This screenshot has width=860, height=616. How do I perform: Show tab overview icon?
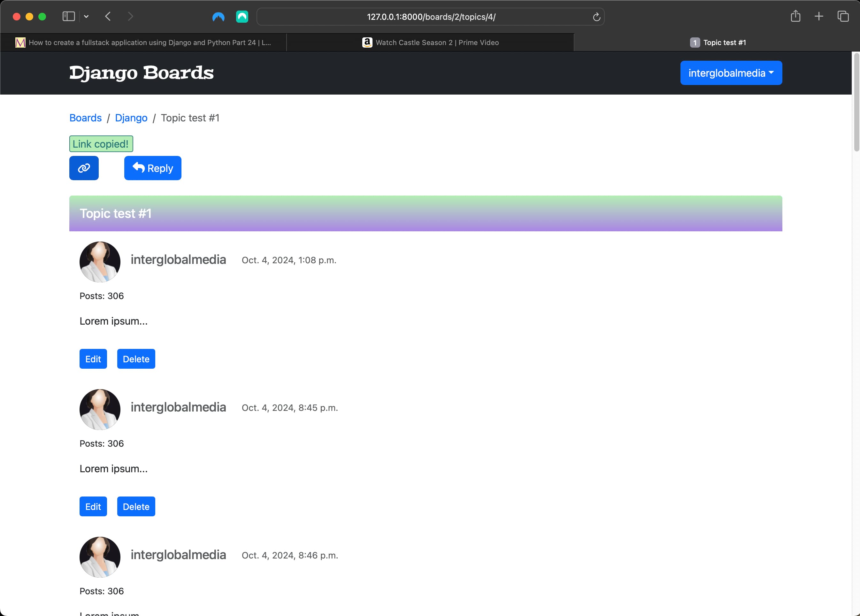(x=843, y=16)
